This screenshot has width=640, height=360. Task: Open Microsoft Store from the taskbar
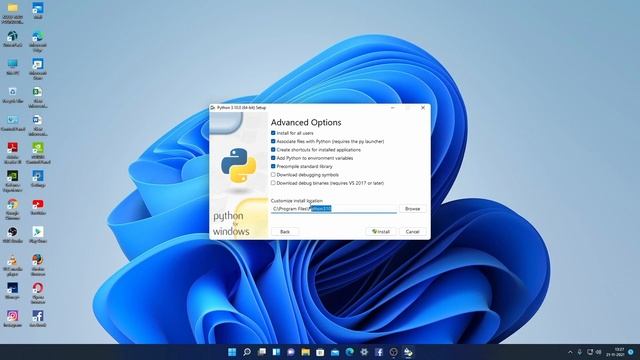coord(320,352)
